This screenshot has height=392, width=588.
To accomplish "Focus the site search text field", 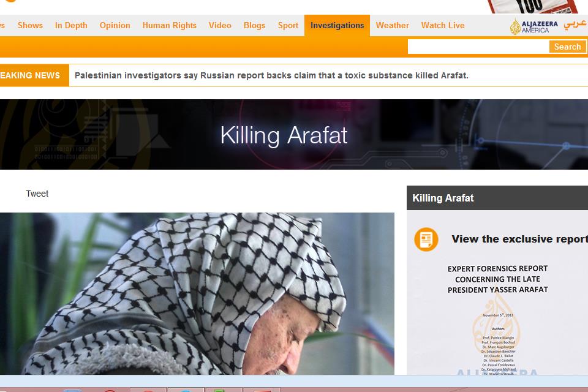I will click(x=478, y=47).
